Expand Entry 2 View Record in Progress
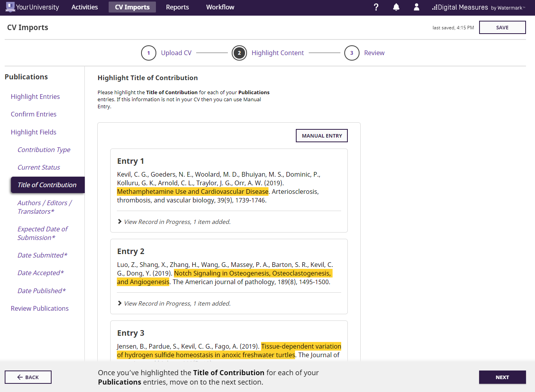This screenshot has height=392, width=535. point(174,304)
